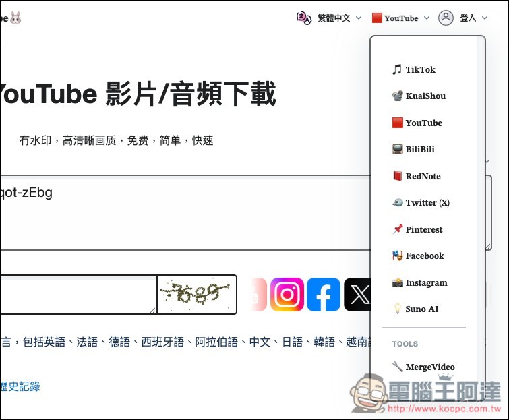Click the YouTube 影片/音頻下載 heading

coord(138,94)
